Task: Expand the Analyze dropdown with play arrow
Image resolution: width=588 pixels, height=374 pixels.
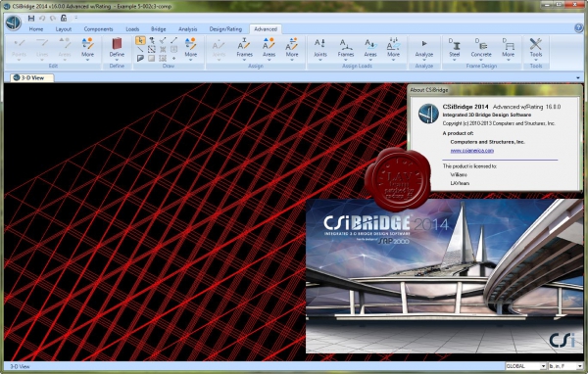Action: 424,48
